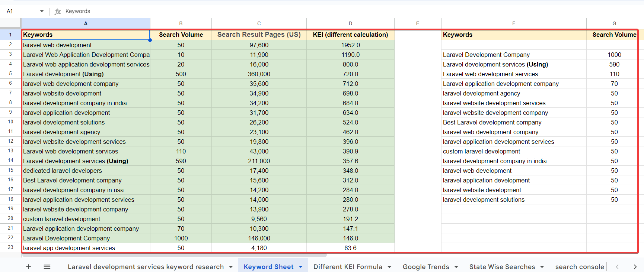
Task: Click search volume 110 in column G
Action: 614,74
